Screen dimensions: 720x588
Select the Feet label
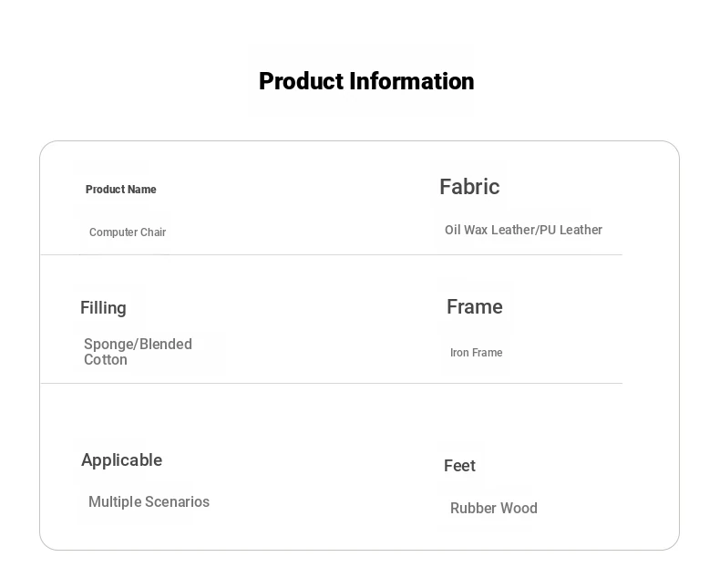[x=459, y=466]
